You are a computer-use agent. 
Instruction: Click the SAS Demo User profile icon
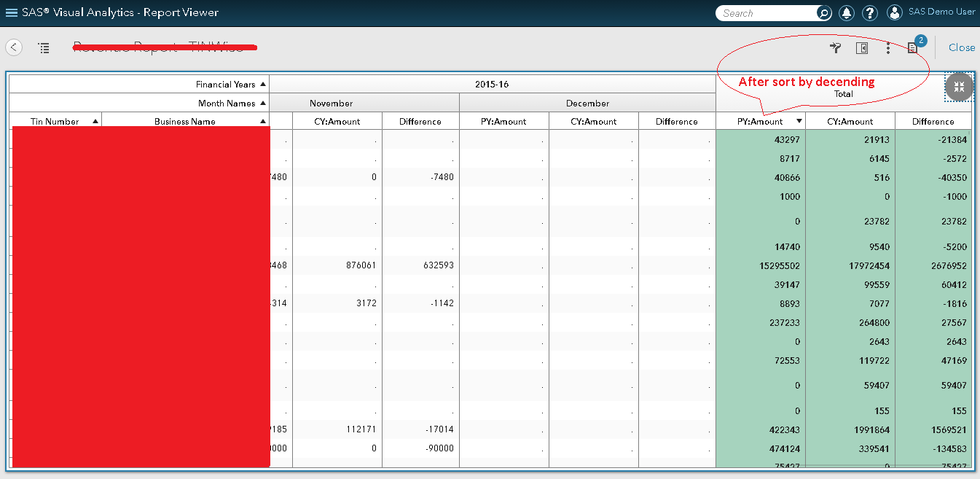894,12
